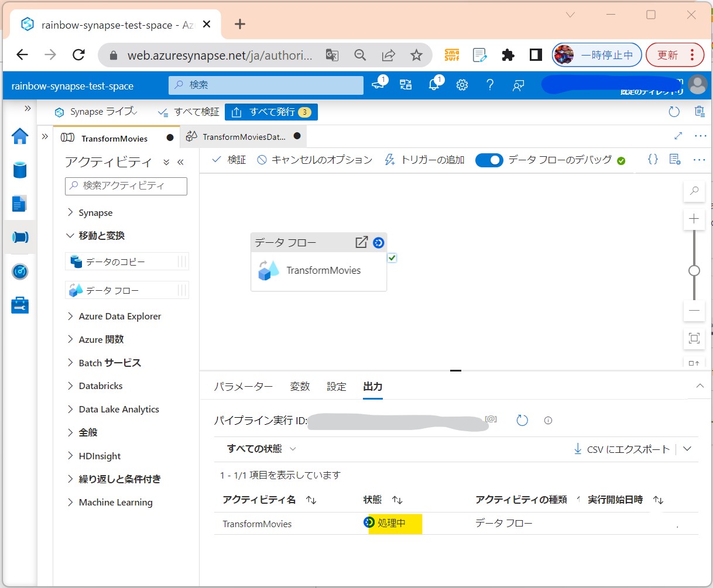Click the notifications bell icon

[434, 85]
